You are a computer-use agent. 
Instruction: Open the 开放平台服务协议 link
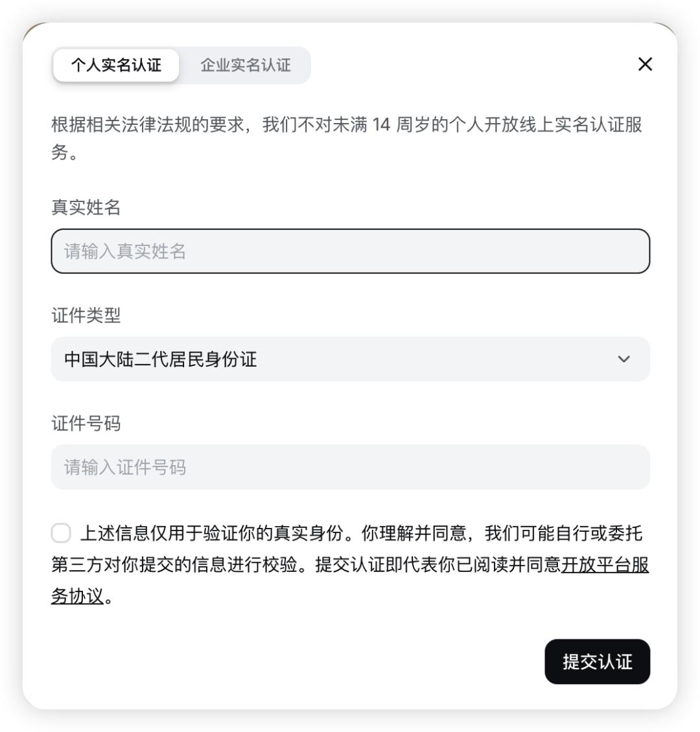[x=605, y=565]
